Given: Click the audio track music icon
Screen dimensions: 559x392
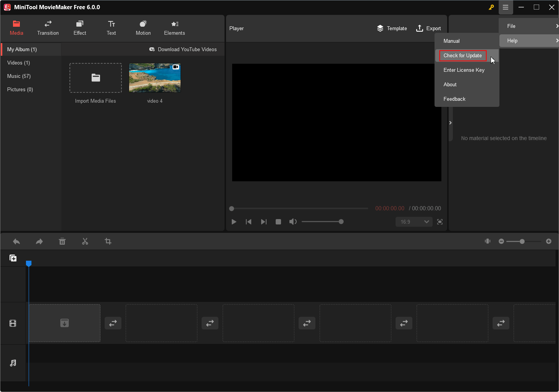Looking at the screenshot, I should click(13, 363).
